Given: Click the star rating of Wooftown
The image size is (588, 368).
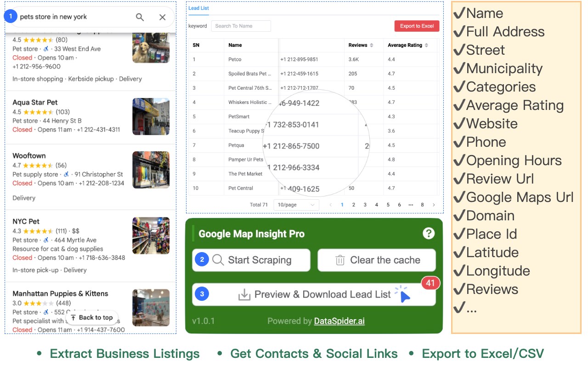Looking at the screenshot, I should point(38,165).
